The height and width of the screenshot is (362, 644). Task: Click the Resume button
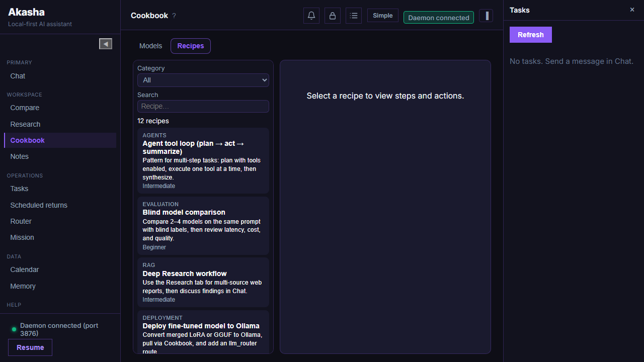(30, 347)
